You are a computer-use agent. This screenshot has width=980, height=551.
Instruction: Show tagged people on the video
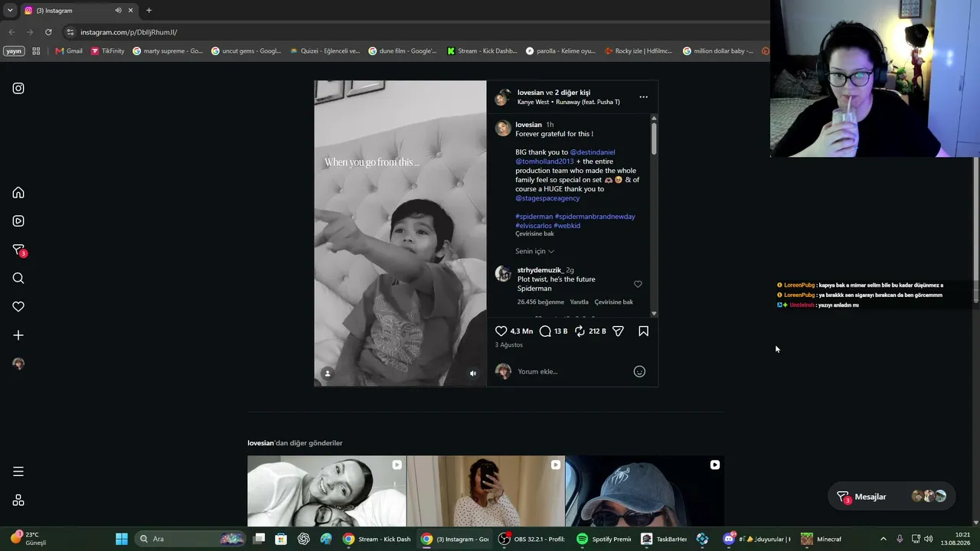point(328,373)
